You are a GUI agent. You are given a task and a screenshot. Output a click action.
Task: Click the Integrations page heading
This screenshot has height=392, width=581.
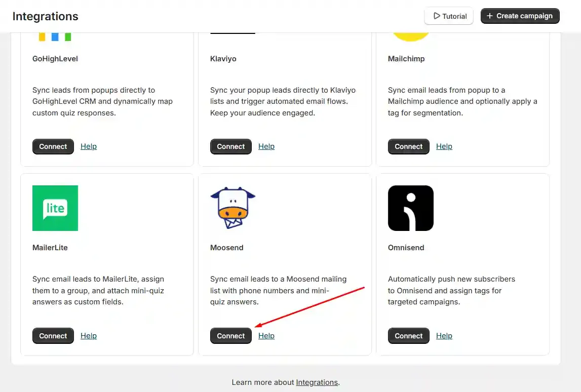[45, 16]
